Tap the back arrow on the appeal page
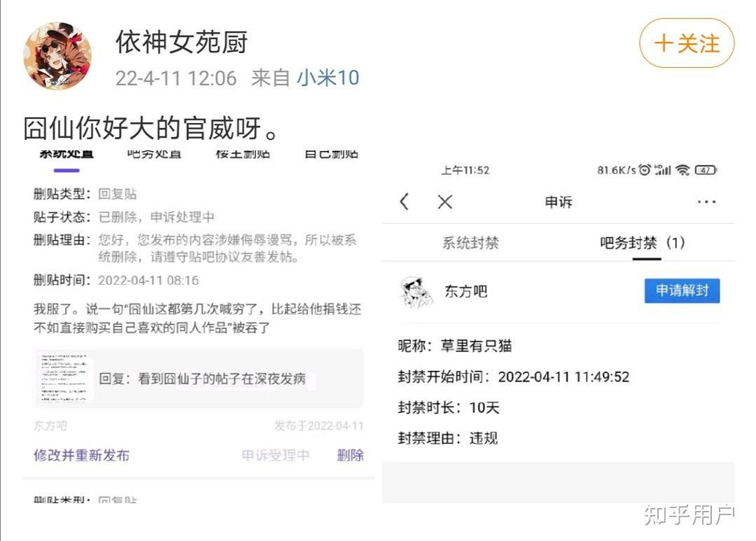Image resolution: width=756 pixels, height=541 pixels. coord(404,201)
